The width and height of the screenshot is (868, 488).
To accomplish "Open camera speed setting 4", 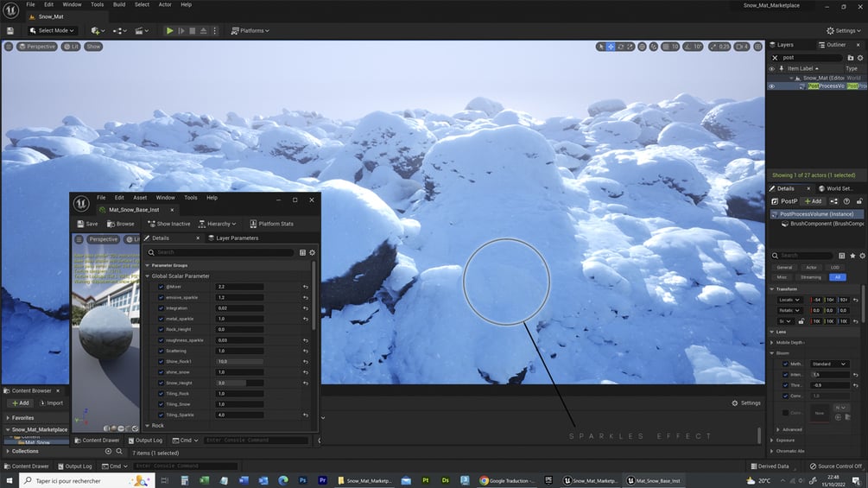I will pos(742,47).
